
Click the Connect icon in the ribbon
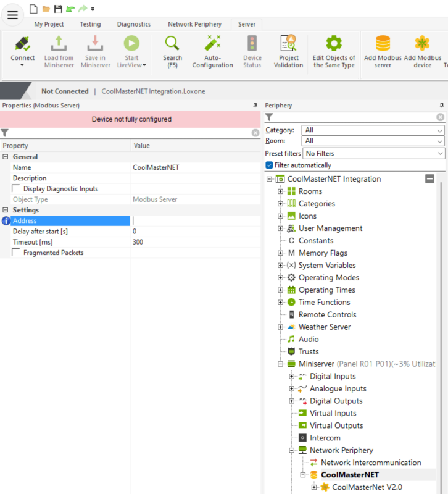22,44
